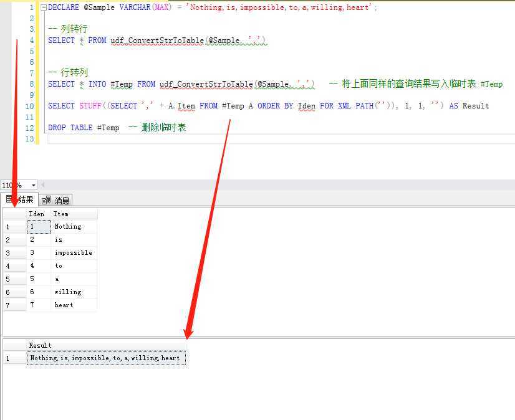This screenshot has height=420, width=515.
Task: Select row header 3 in first grid
Action: [x=15, y=253]
